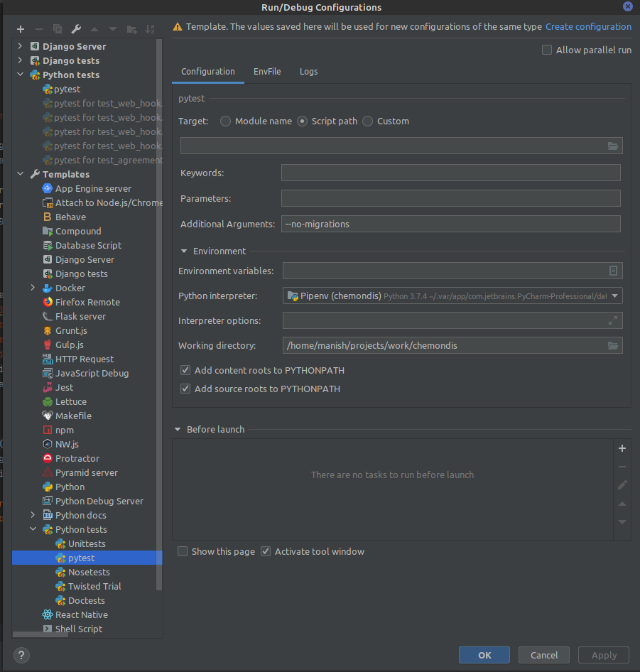Collapse the Environment section

pos(185,251)
